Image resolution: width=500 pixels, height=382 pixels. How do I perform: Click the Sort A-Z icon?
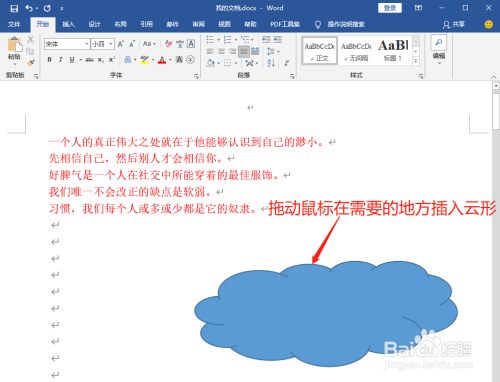coord(271,63)
